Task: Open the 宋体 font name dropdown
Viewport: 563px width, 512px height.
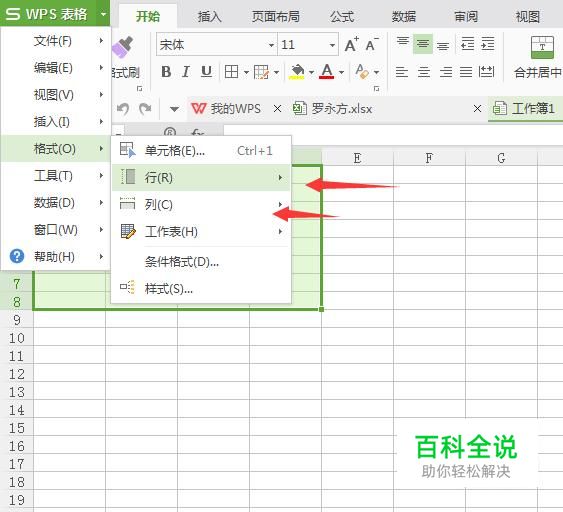Action: (x=271, y=45)
